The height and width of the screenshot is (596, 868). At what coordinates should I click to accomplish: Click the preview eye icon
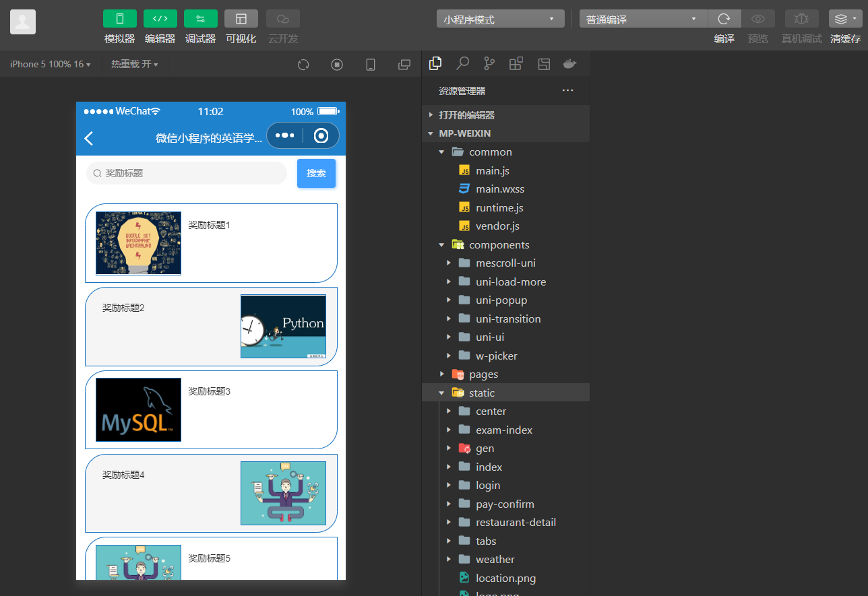758,19
